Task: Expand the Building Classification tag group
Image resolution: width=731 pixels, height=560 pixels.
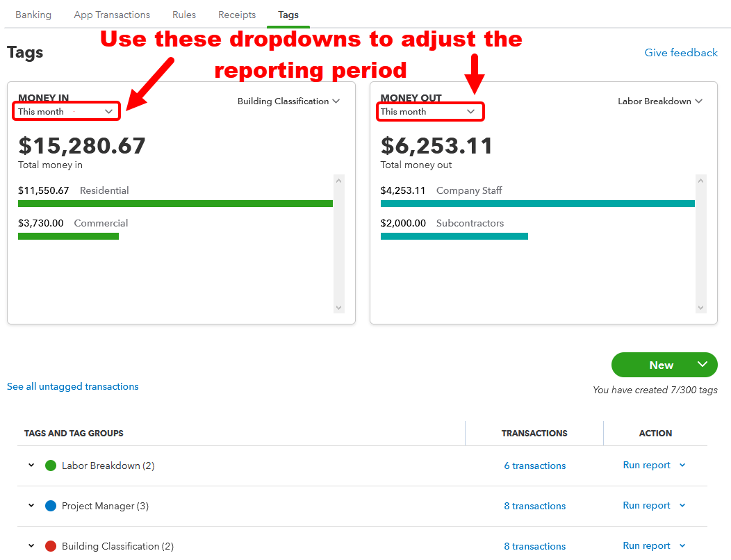Action: tap(31, 545)
